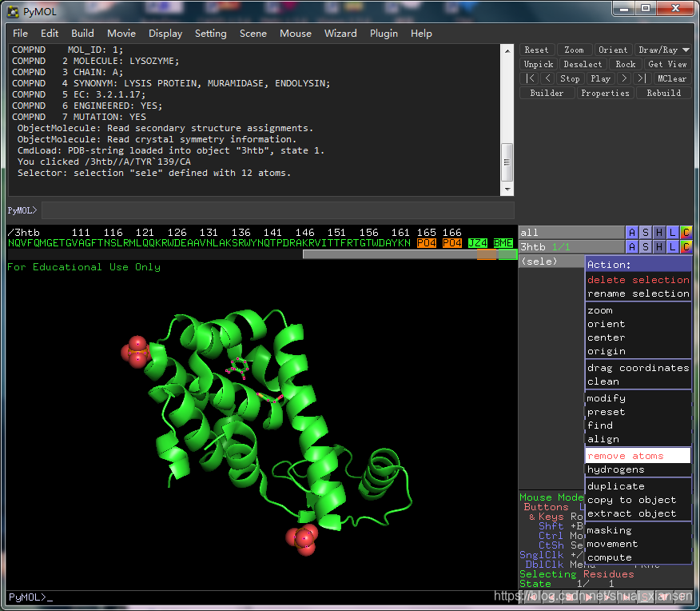Viewport: 700px width, 611px height.
Task: Click the C (color) button for 'all'
Action: 686,233
